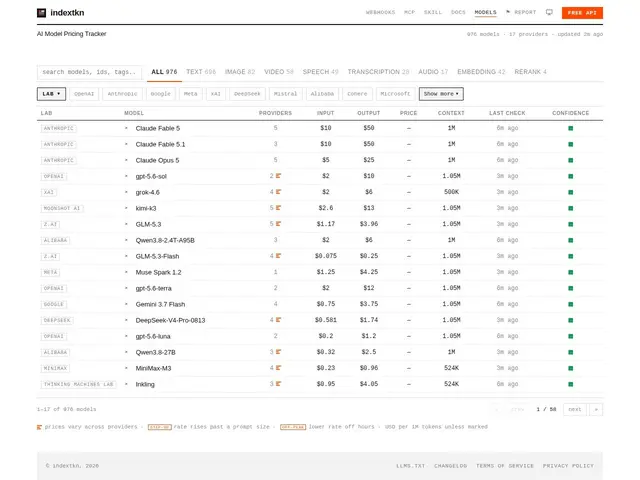Click the indextkn logo icon
Viewport: 640px width, 480px height.
[x=41, y=13]
